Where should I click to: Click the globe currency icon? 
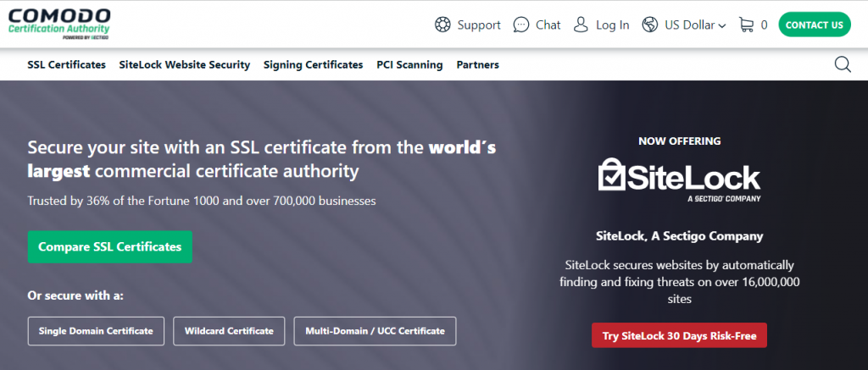[x=650, y=25]
